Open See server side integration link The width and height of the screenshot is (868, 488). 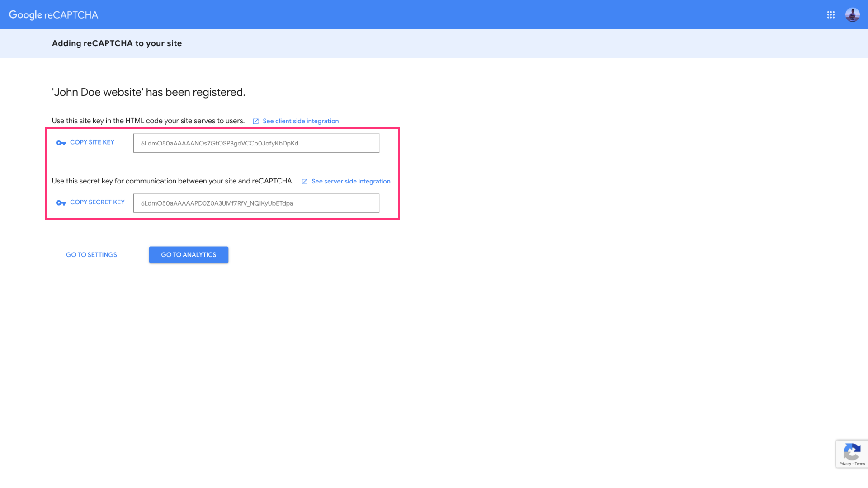tap(350, 181)
